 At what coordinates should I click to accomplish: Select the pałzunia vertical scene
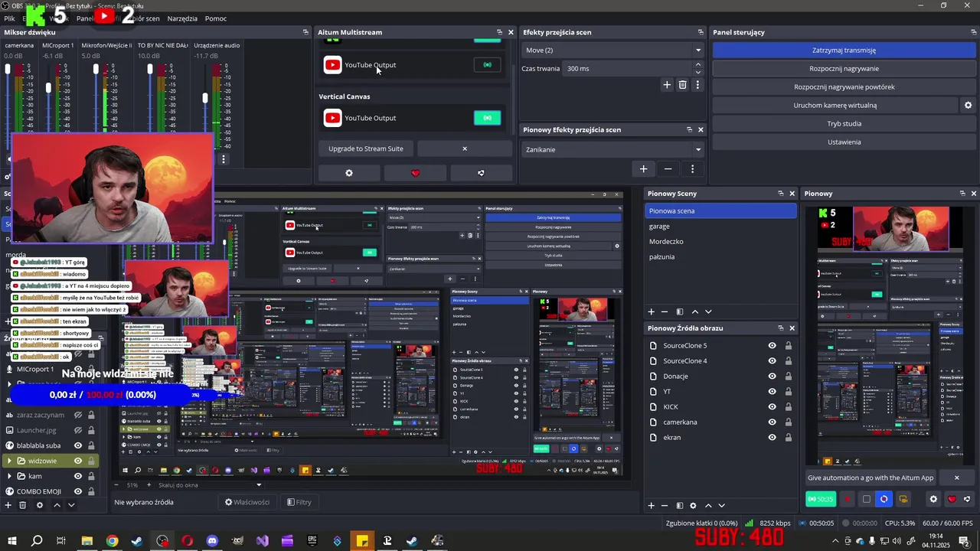(x=720, y=257)
